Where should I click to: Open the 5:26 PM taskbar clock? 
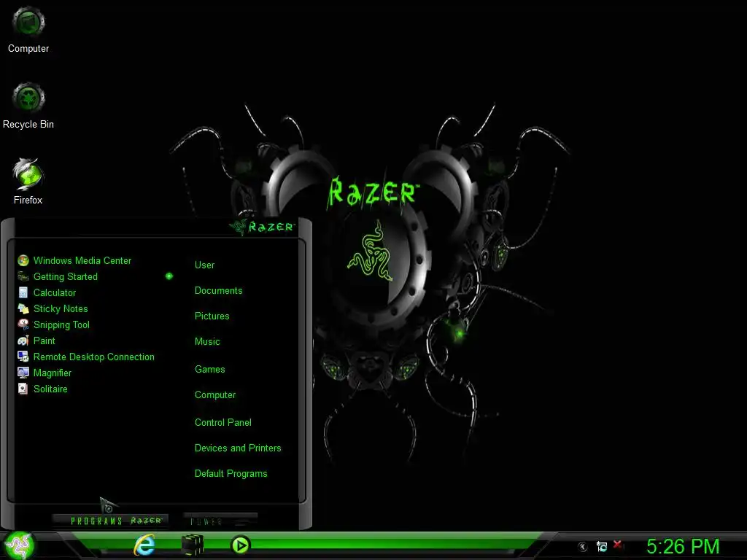click(683, 547)
